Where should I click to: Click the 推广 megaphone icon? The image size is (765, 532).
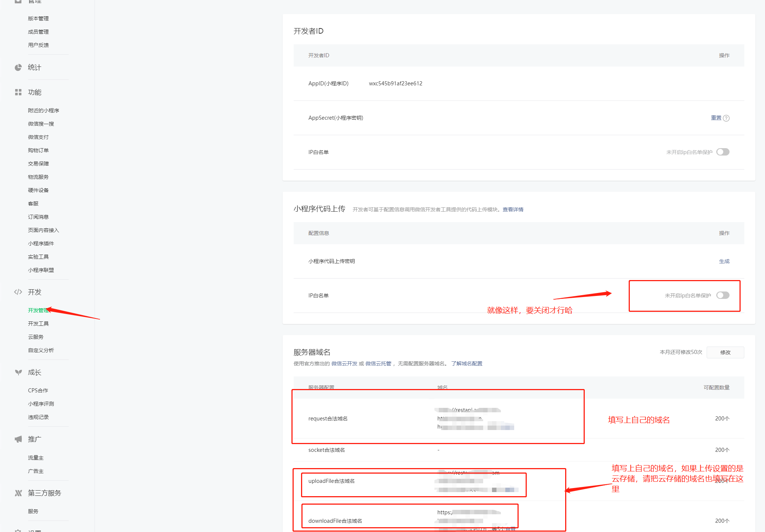point(18,439)
